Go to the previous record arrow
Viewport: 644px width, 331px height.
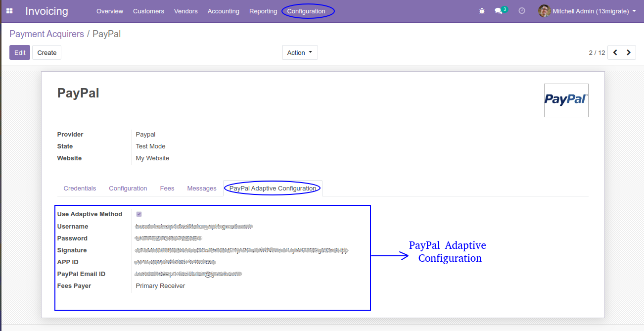click(615, 52)
